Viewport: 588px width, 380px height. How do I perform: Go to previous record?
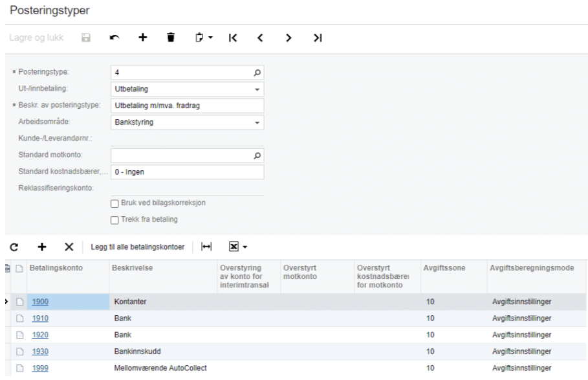pos(260,38)
